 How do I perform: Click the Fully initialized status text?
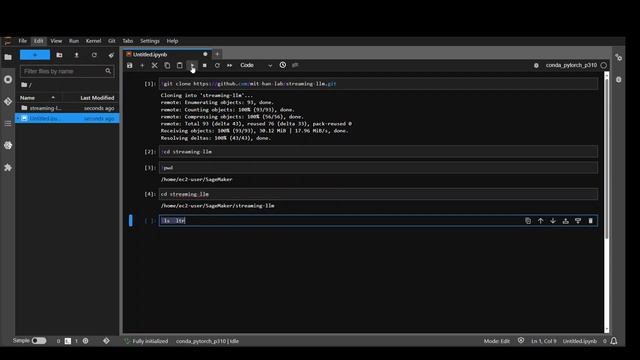click(150, 341)
